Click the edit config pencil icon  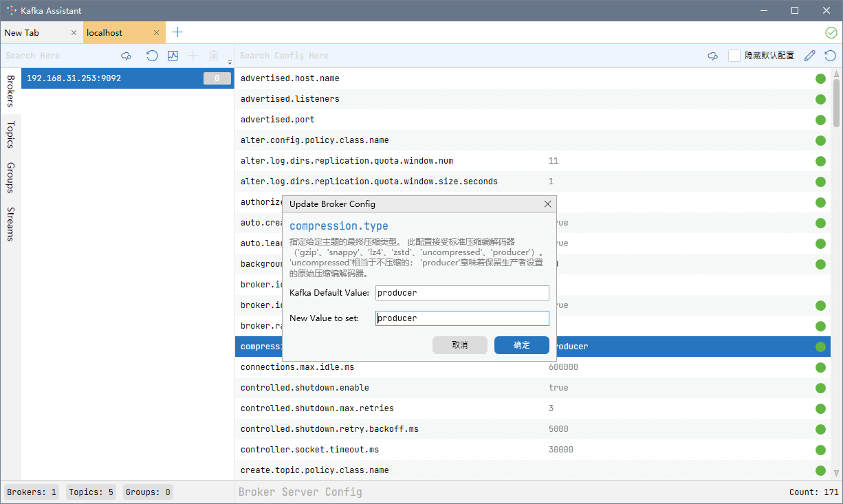(810, 56)
